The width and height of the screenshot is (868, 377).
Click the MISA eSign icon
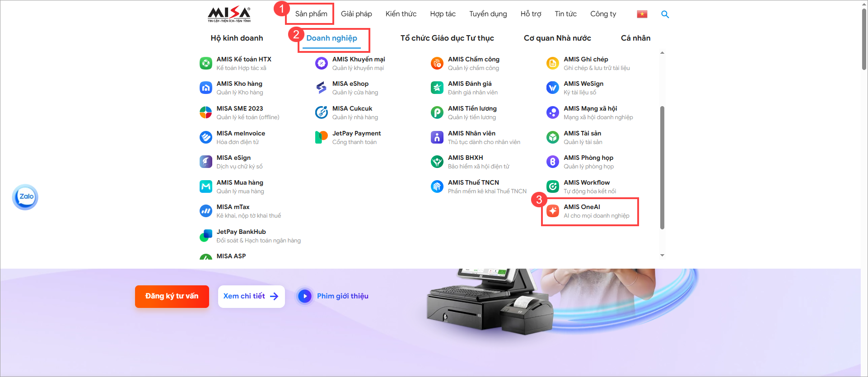click(206, 162)
